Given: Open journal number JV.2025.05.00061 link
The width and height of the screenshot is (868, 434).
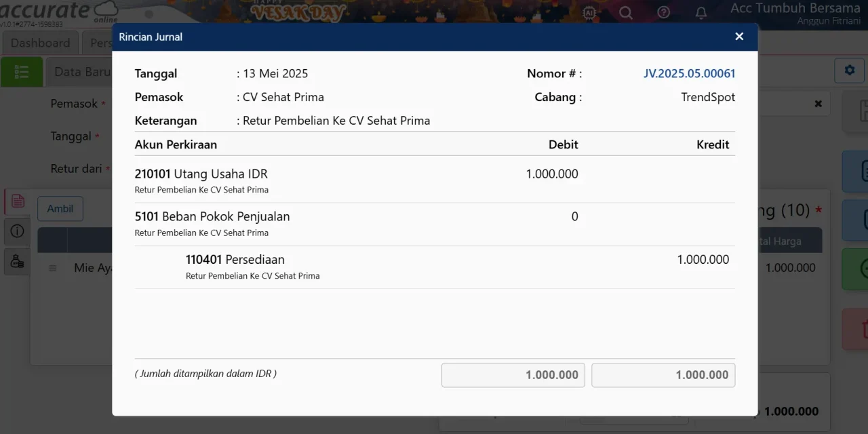Looking at the screenshot, I should tap(689, 73).
